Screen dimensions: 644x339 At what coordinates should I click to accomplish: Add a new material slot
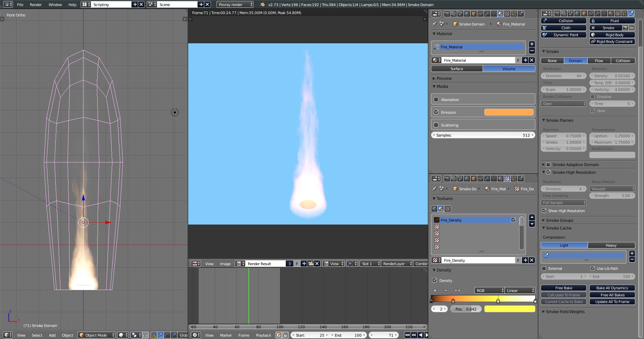click(532, 44)
